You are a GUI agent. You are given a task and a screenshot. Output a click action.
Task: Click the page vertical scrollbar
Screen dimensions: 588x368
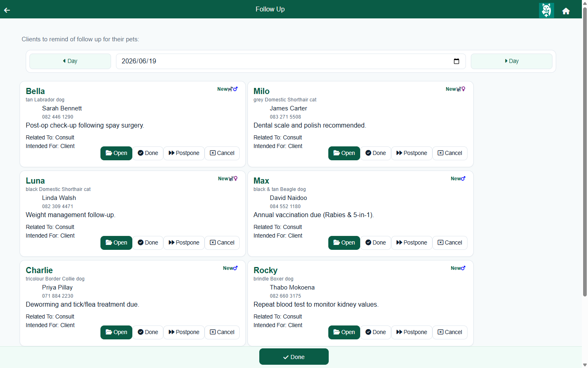(585, 151)
